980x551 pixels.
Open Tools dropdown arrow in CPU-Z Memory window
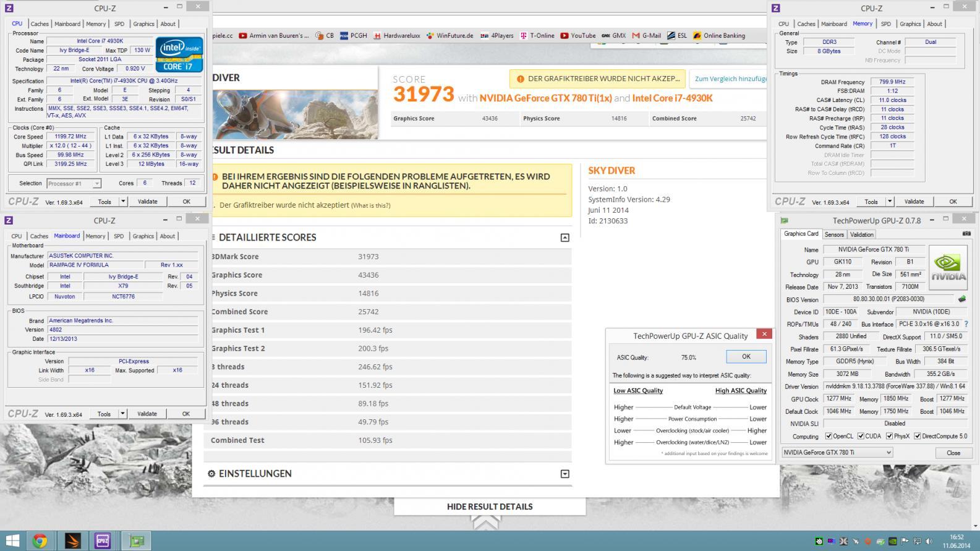[890, 202]
